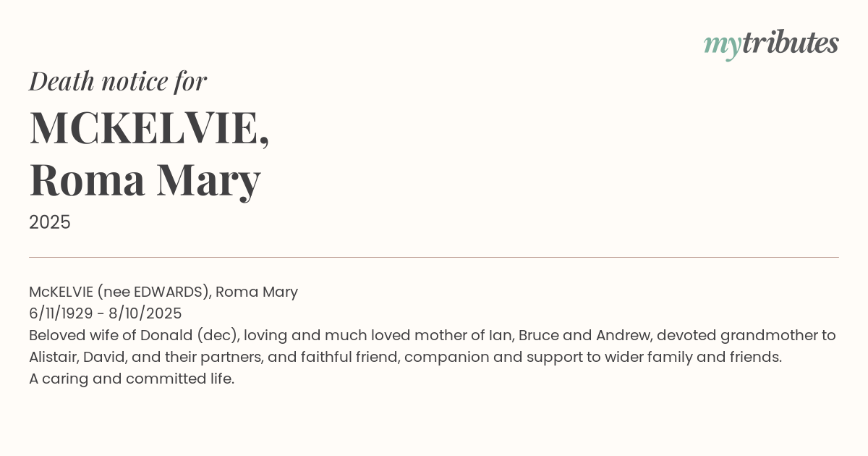The width and height of the screenshot is (868, 456).
Task: Click the green "my" part of logo
Action: pos(722,45)
